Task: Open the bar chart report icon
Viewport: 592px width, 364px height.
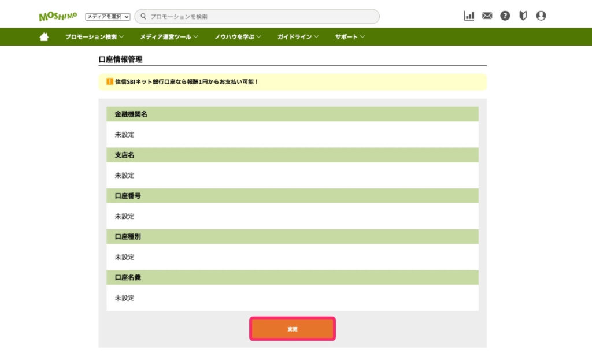Action: click(469, 16)
